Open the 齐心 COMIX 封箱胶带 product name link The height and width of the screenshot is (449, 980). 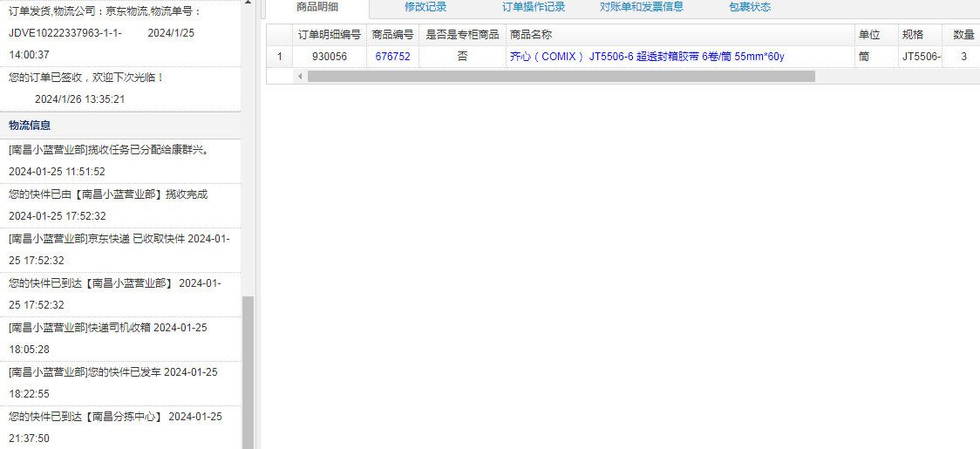(x=647, y=57)
